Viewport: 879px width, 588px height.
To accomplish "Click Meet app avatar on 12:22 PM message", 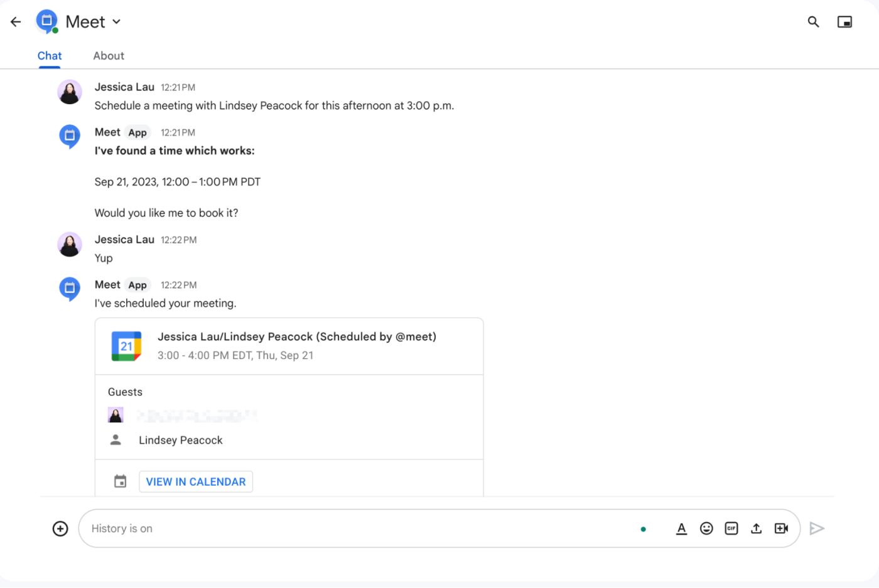I will click(70, 289).
